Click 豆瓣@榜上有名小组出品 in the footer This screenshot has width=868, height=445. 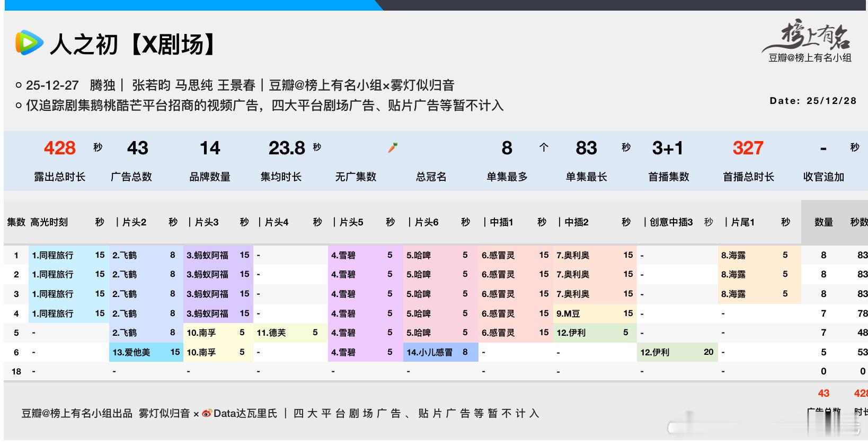(x=77, y=414)
